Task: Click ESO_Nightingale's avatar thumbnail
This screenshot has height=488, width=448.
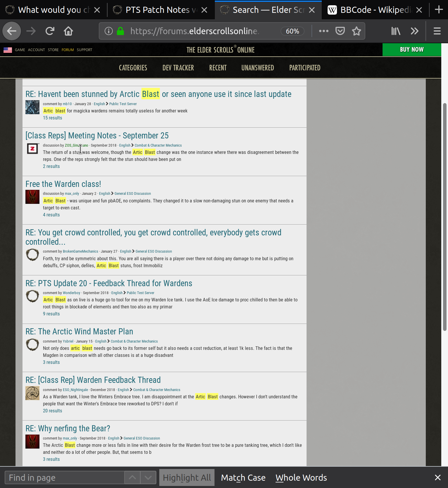Action: 32,393
